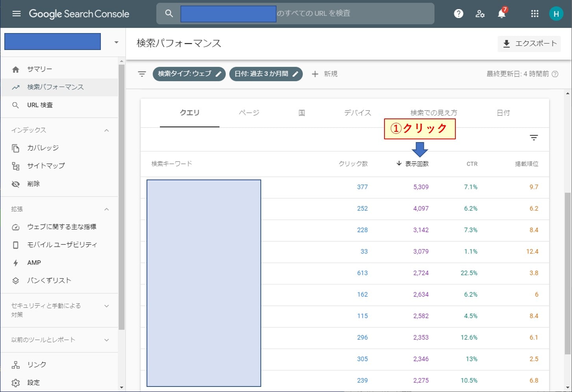The image size is (572, 392).
Task: Click the position value 12.4
Action: (532, 251)
